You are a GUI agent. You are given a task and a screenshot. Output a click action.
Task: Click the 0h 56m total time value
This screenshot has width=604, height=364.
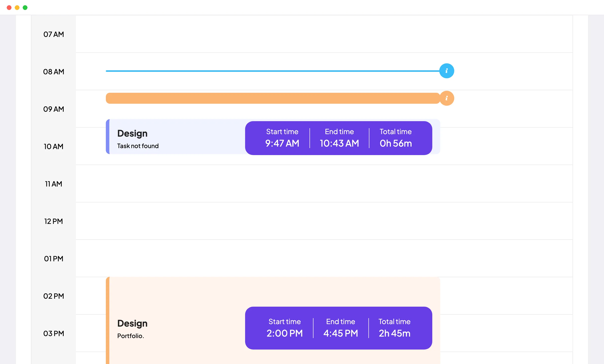(396, 143)
